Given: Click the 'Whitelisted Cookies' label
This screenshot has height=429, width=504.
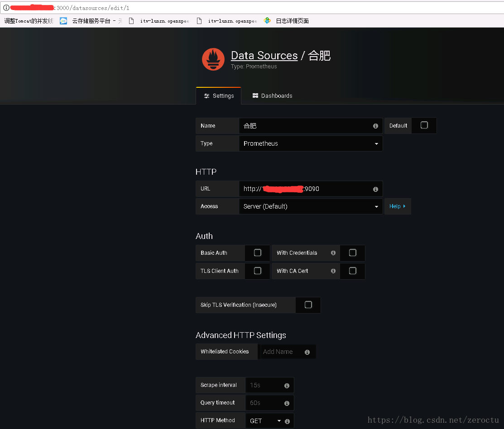Looking at the screenshot, I should [224, 352].
